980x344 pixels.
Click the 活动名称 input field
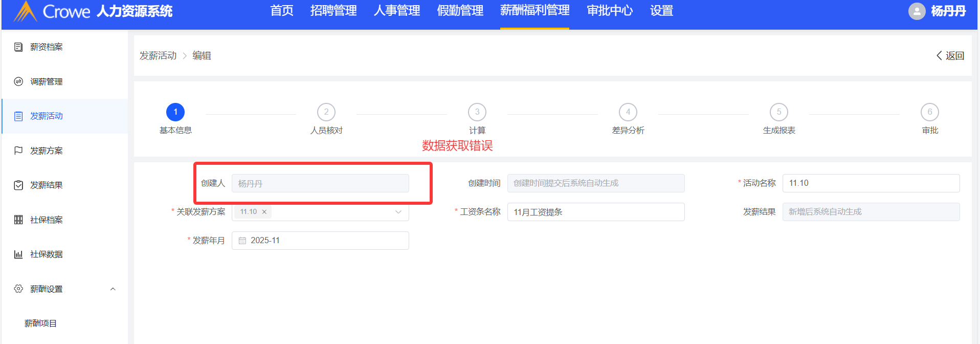871,183
